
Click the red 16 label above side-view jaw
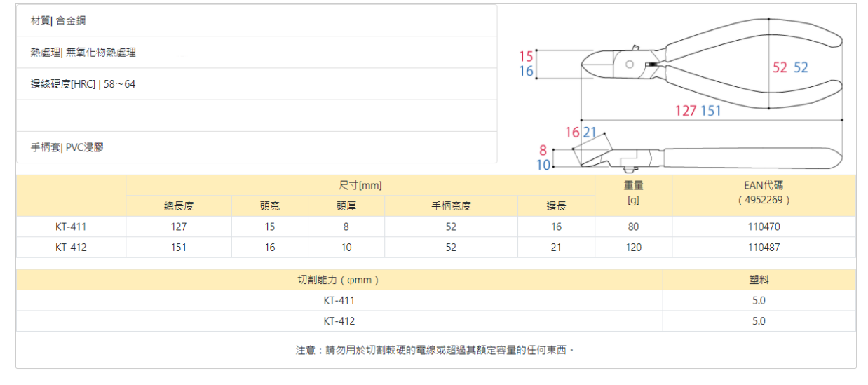click(572, 132)
